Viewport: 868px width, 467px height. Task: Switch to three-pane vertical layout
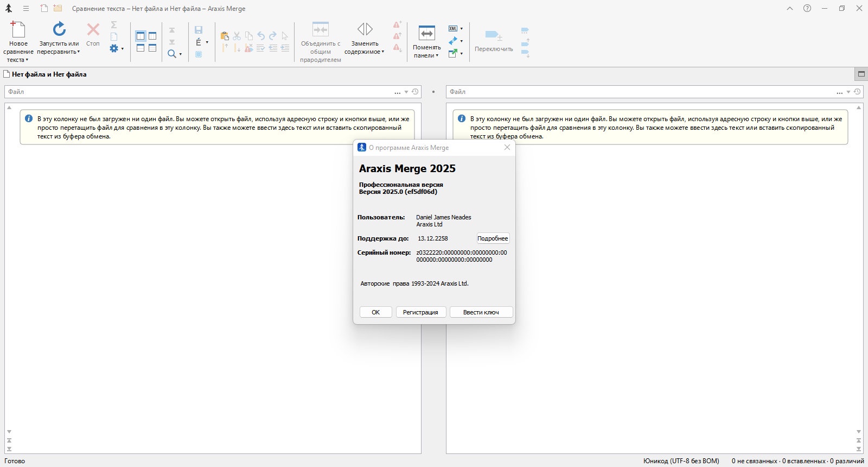pyautogui.click(x=152, y=36)
